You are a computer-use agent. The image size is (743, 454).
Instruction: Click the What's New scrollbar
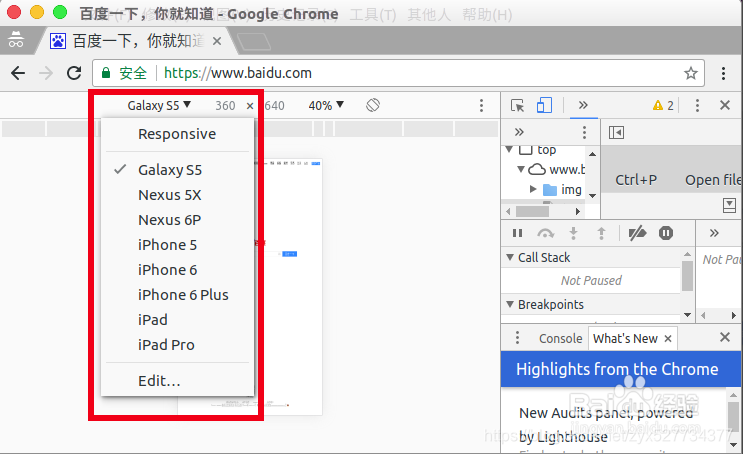click(733, 419)
